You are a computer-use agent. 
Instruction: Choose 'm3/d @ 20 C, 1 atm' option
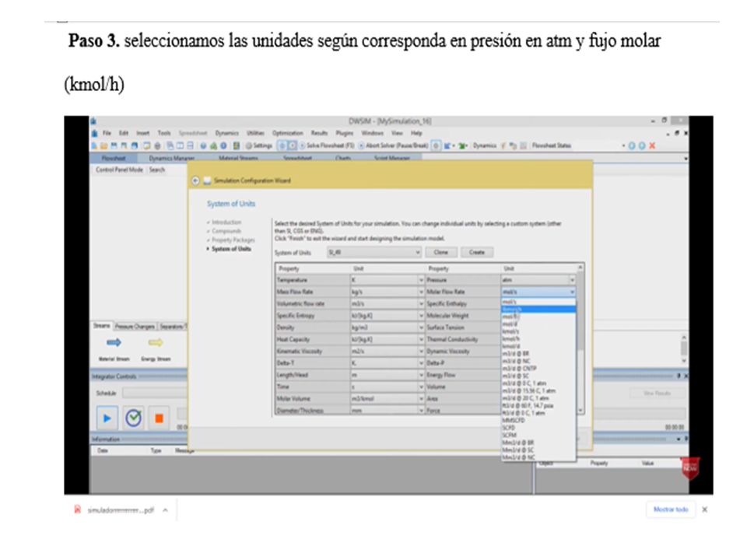tap(538, 398)
